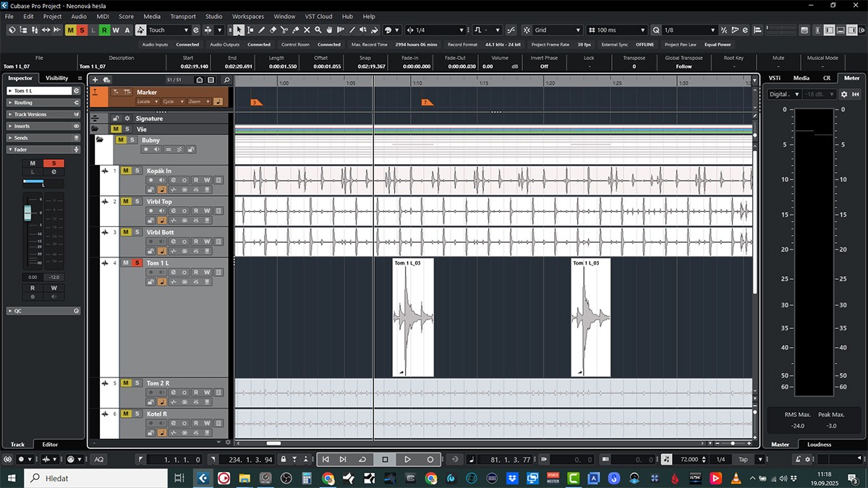Open the Grid snap type dropdown
The width and height of the screenshot is (868, 488).
point(557,30)
